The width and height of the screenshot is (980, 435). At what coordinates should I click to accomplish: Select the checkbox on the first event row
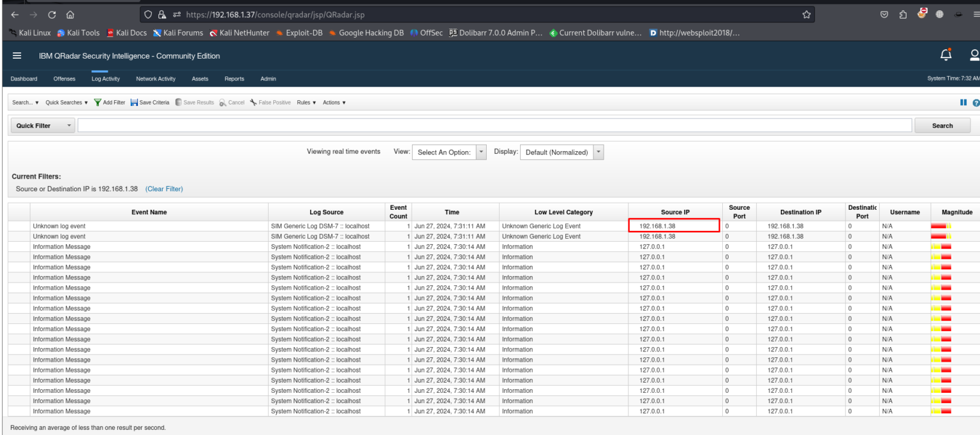click(19, 226)
